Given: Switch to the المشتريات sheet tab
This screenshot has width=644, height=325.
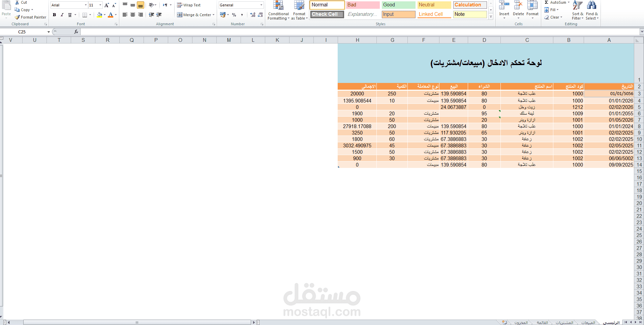Looking at the screenshot, I should (x=564, y=323).
